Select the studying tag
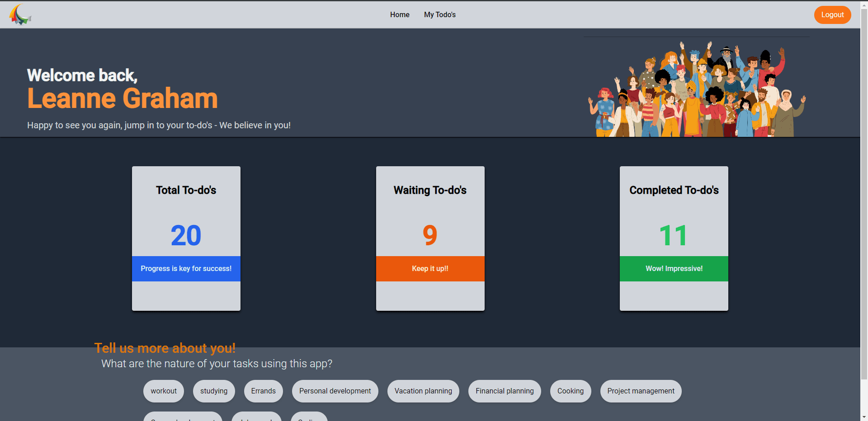Screen dimensions: 868x421 pyautogui.click(x=213, y=391)
